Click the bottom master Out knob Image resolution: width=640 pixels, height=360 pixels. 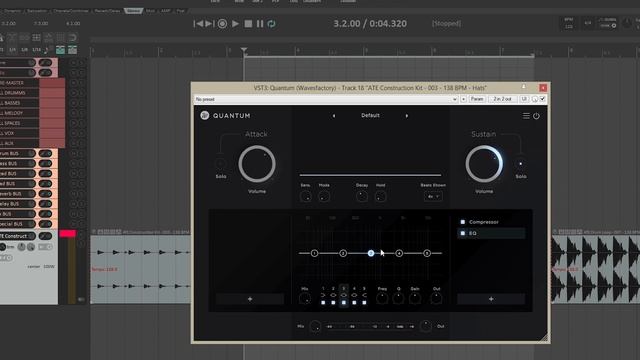(x=426, y=326)
